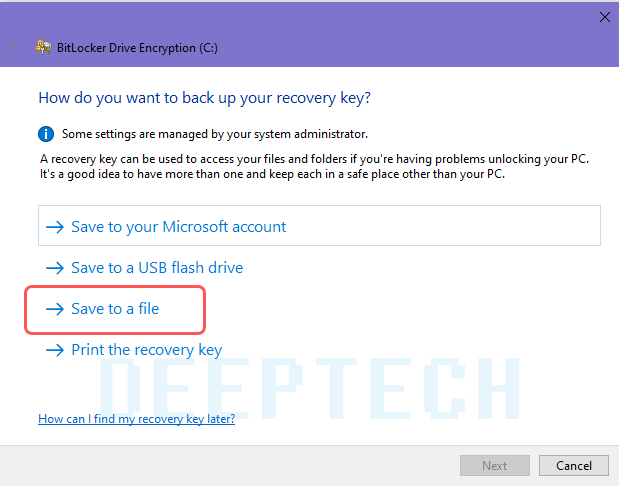Image resolution: width=619 pixels, height=486 pixels.
Task: Click the BitLocker key and drive icon
Action: [x=43, y=47]
